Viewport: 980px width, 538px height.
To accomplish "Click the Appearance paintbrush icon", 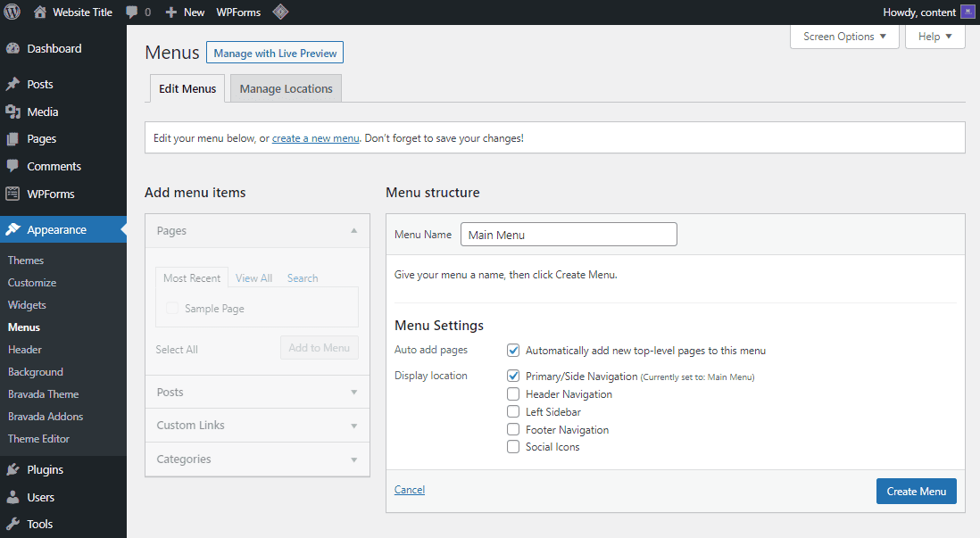I will 16,228.
